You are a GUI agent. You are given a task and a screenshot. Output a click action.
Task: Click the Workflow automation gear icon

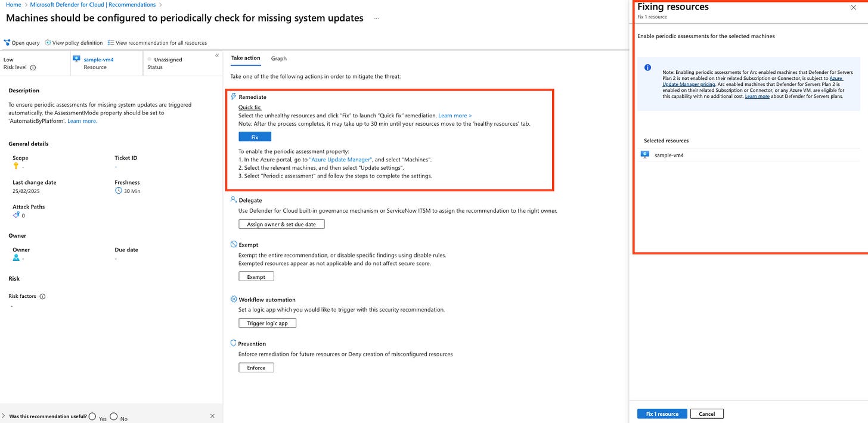(x=232, y=299)
